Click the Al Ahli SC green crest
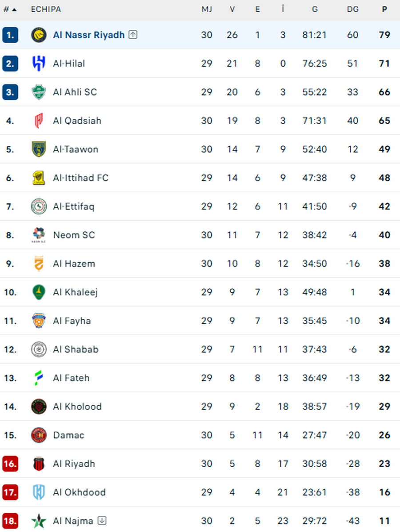This screenshot has width=400, height=532. pyautogui.click(x=39, y=92)
